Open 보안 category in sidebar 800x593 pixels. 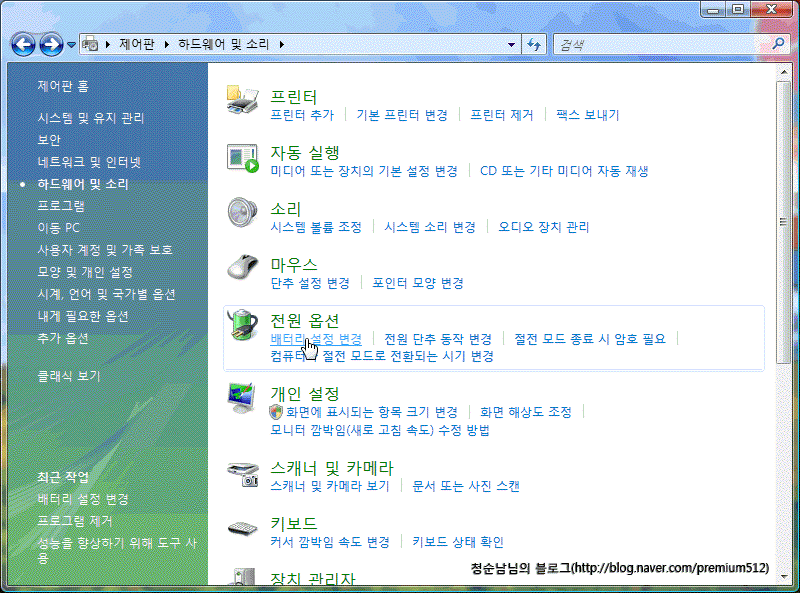click(x=49, y=140)
